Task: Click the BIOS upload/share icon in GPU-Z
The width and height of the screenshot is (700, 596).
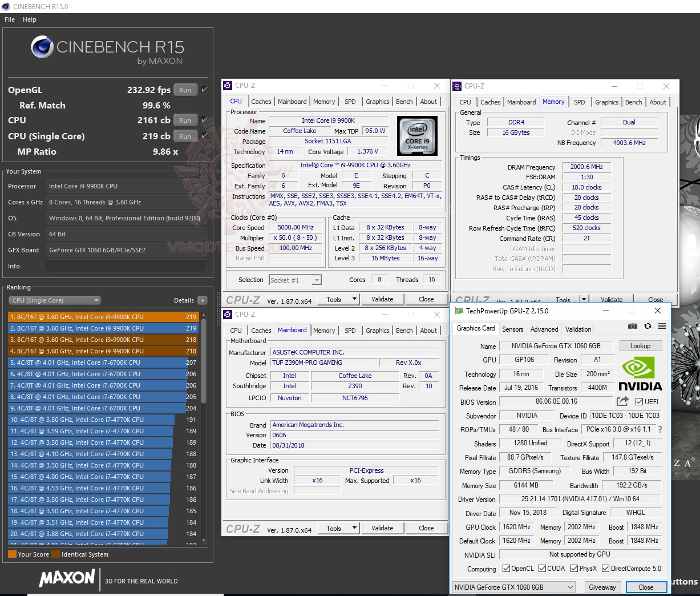Action: pyautogui.click(x=622, y=401)
